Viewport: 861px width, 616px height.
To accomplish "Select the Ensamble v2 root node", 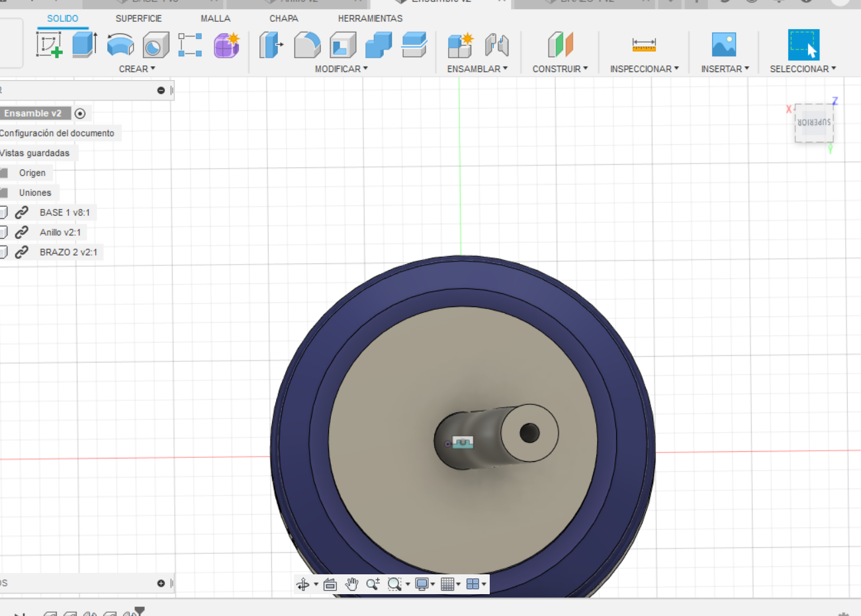I will point(33,113).
